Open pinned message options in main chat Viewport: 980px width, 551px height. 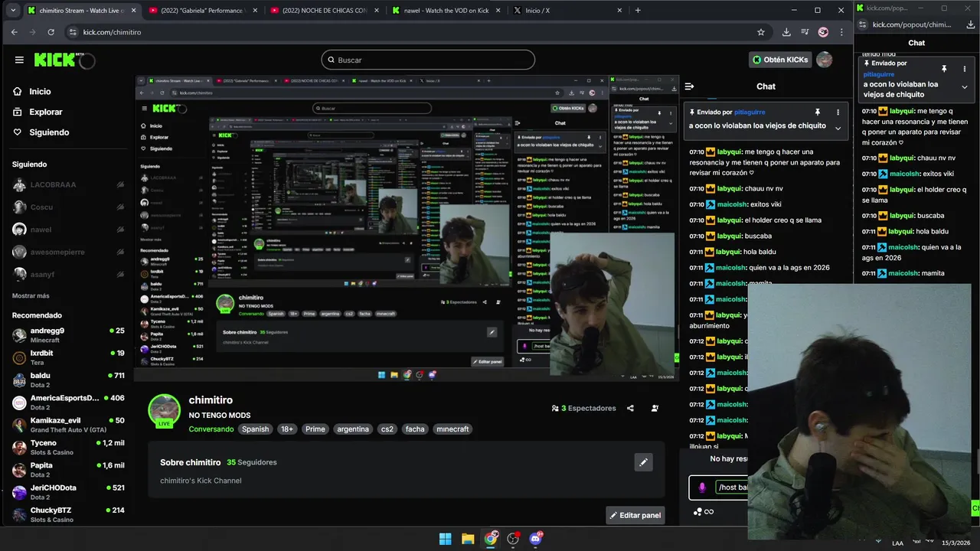click(838, 112)
